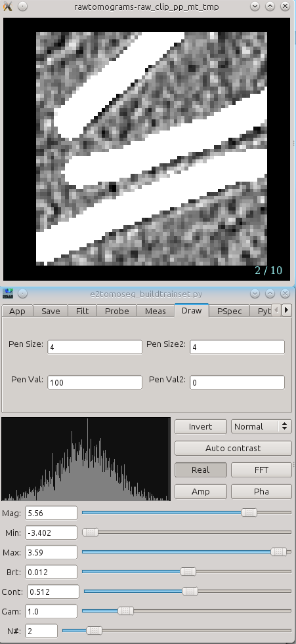Maximize image window with the up chevron
Viewport: 296px width, 644px height.
[x=270, y=7]
